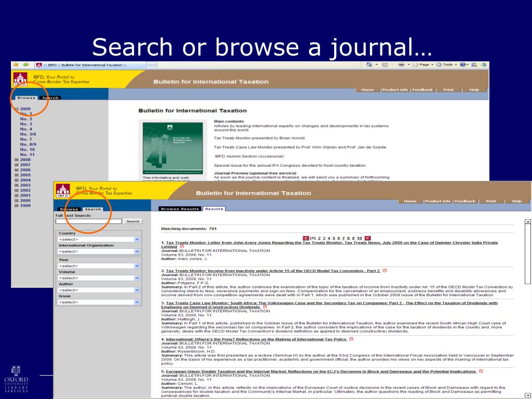
Task: Click the scroll-up arrow in the results window
Action: (x=528, y=221)
